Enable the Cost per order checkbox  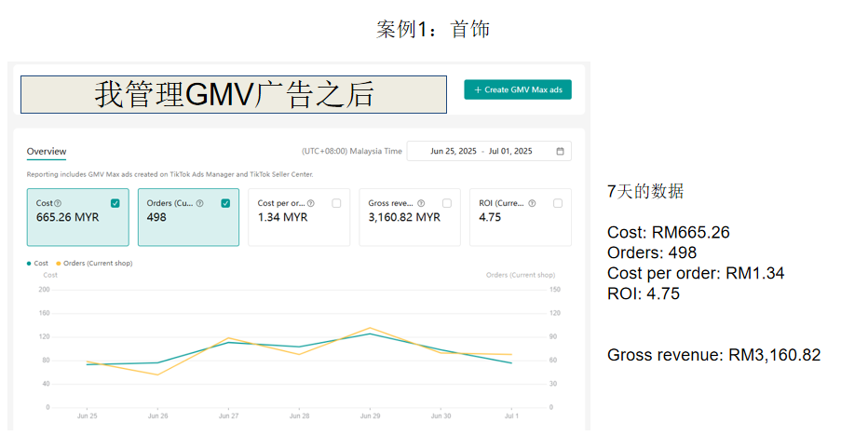tap(336, 203)
